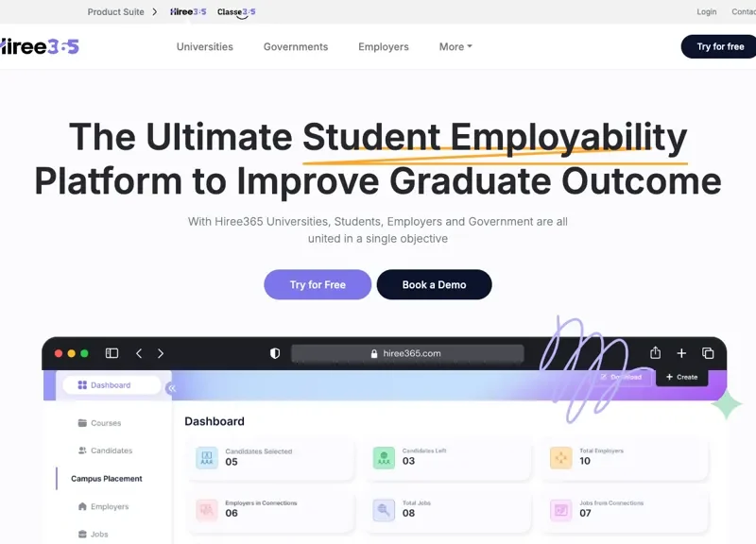
Task: Click the Jobs from Connections value 07
Action: [585, 513]
